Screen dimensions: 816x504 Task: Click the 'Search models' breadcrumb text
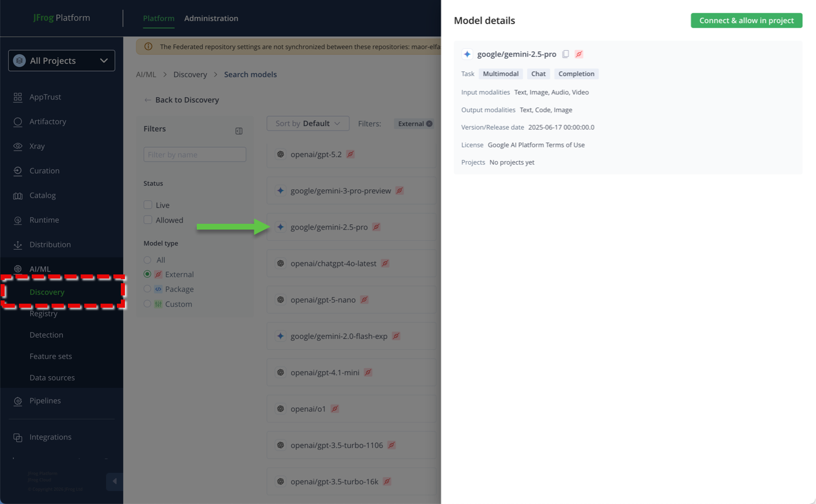point(250,74)
